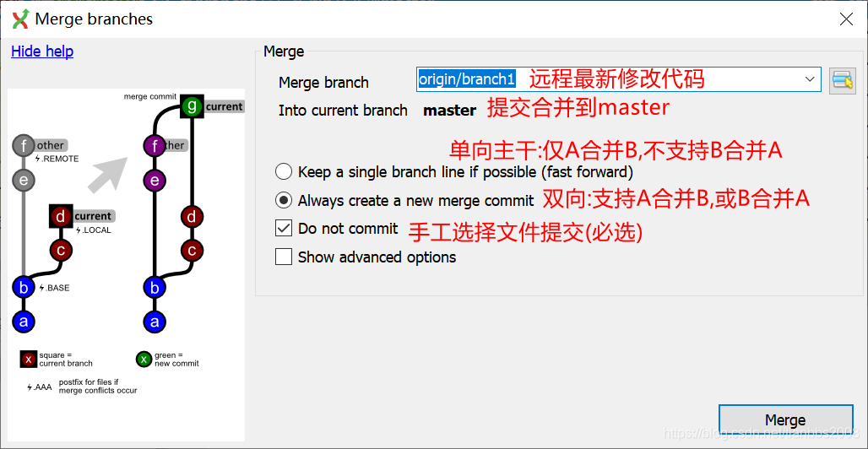The height and width of the screenshot is (449, 868).
Task: Click the green merge commit 'g' node
Action: (192, 106)
